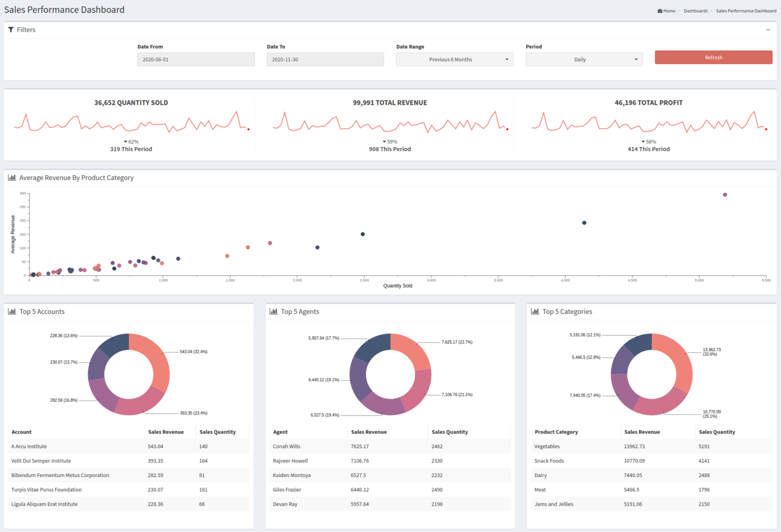Click the chart icon beside Average Revenue By Product Category

(12, 178)
